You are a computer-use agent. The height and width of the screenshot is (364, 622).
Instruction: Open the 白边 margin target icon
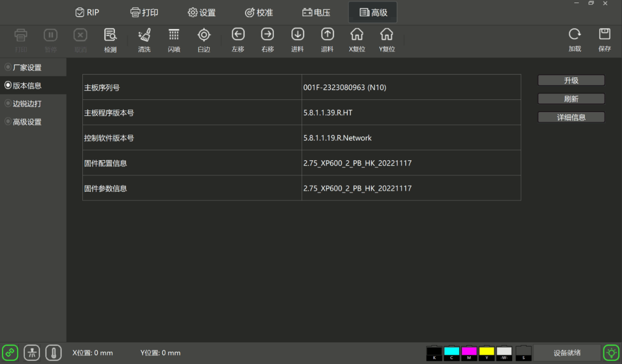204,35
